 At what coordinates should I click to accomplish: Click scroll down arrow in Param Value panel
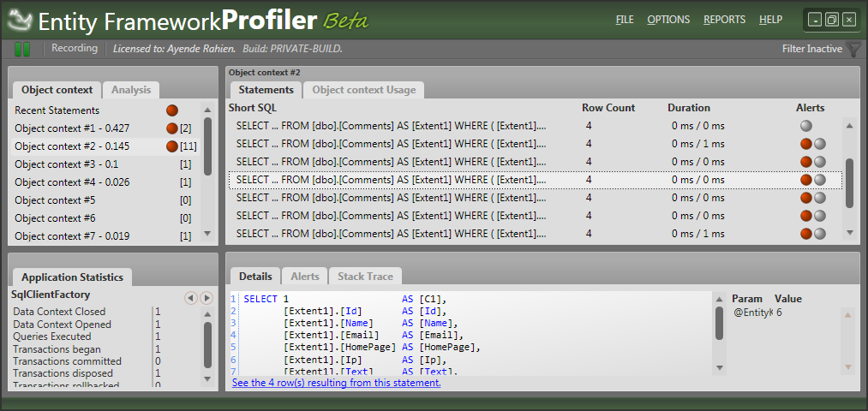[847, 367]
